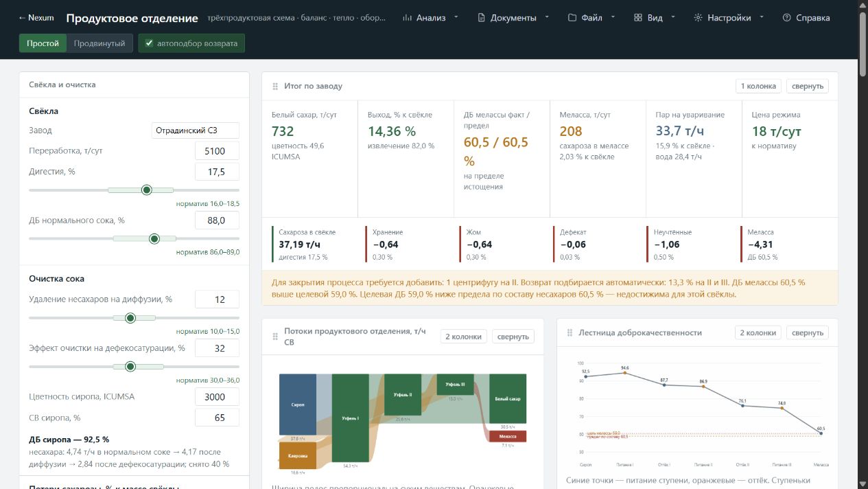Expand the Вид menu caret
The width and height of the screenshot is (868, 489).
click(x=673, y=17)
